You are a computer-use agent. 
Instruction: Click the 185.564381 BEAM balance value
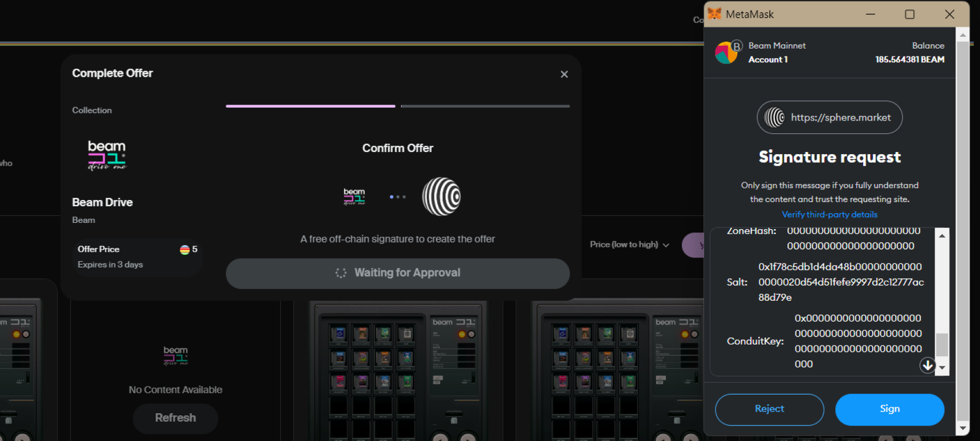coord(910,60)
